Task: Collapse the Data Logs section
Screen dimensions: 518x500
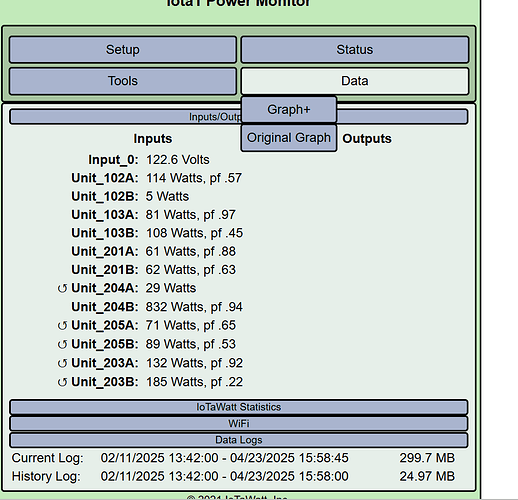Action: [x=239, y=440]
